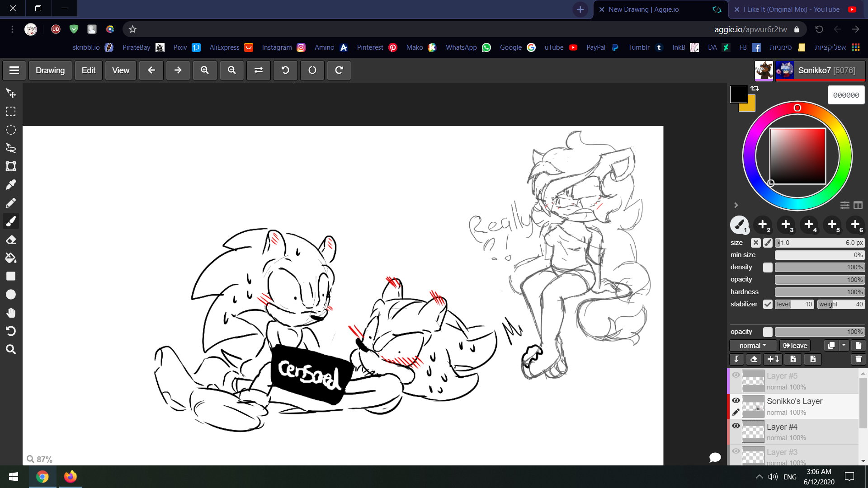Screen dimensions: 868x488
Task: Toggle the stabilizer checkbox
Action: [x=768, y=304]
